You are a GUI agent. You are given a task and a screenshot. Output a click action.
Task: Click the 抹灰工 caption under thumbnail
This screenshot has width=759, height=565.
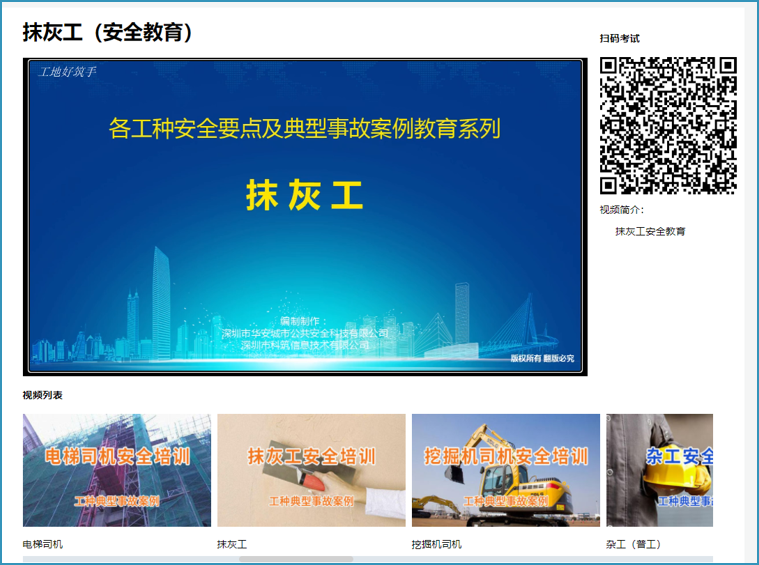pyautogui.click(x=232, y=544)
